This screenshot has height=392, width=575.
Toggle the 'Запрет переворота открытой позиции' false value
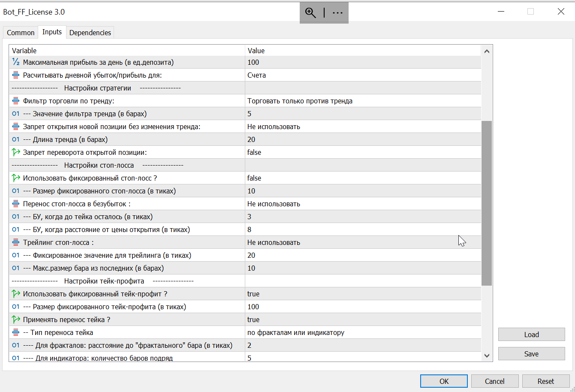tap(254, 152)
